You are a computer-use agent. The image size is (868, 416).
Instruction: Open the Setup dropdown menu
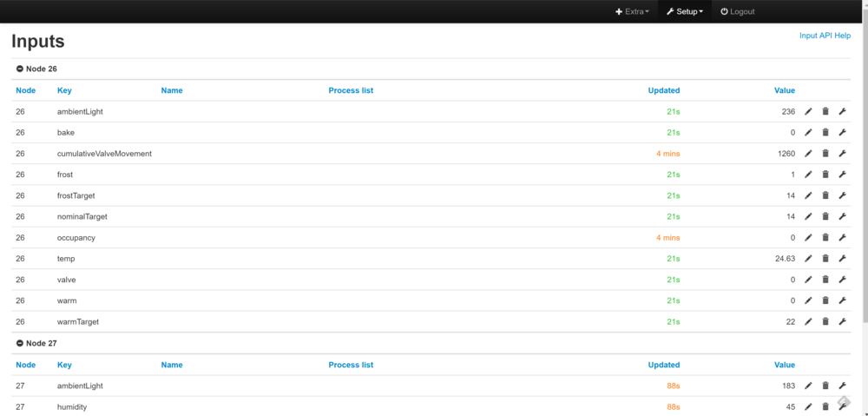point(685,11)
